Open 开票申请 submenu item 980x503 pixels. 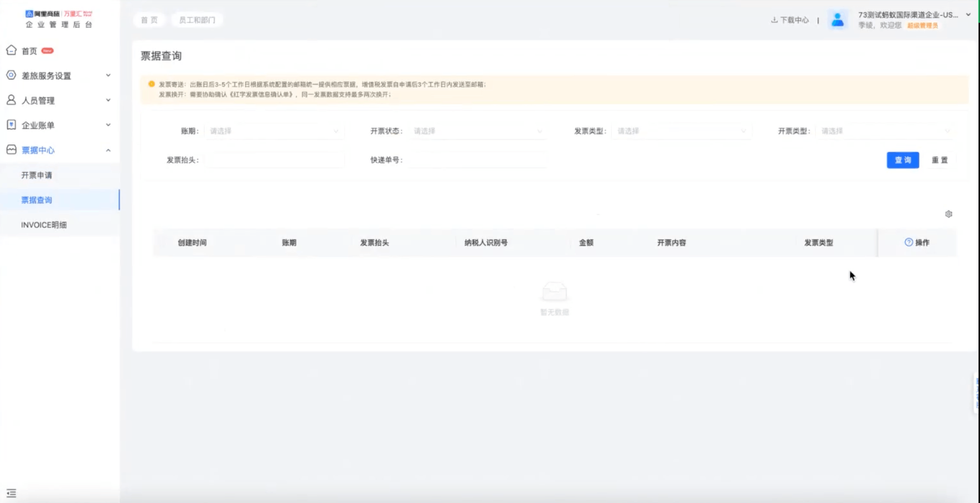[x=37, y=175]
